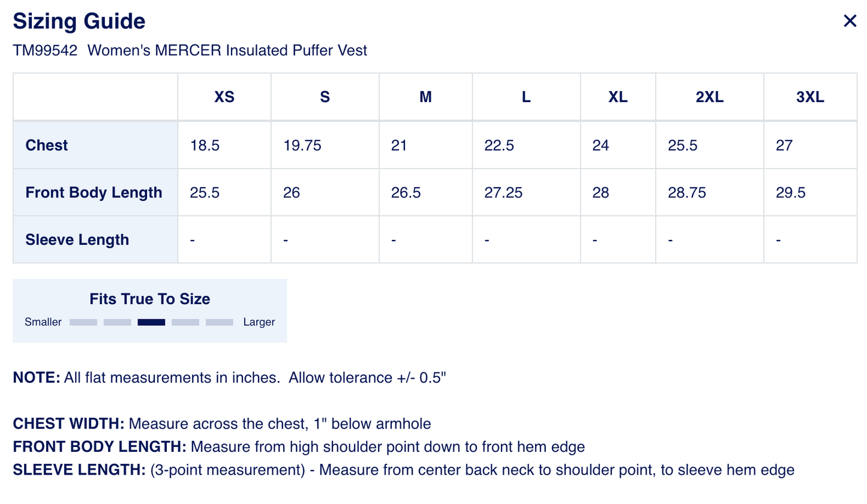The height and width of the screenshot is (504, 867).
Task: Click the Chest value 19.75 for size S
Action: (x=302, y=145)
